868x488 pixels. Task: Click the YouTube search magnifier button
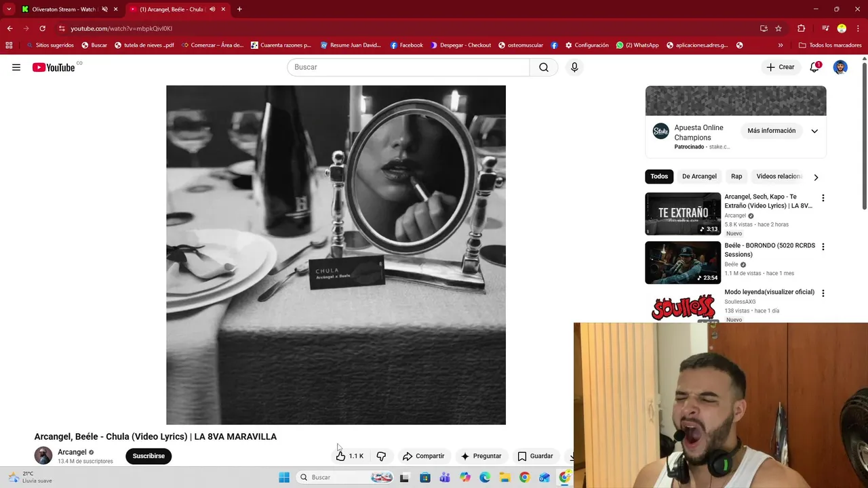544,67
